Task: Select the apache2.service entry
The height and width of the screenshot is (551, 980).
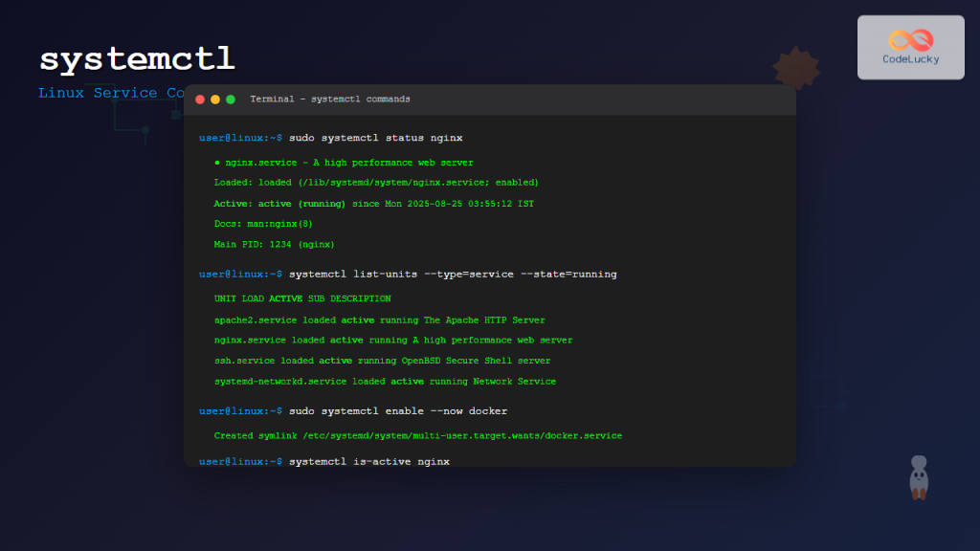Action: click(x=381, y=320)
